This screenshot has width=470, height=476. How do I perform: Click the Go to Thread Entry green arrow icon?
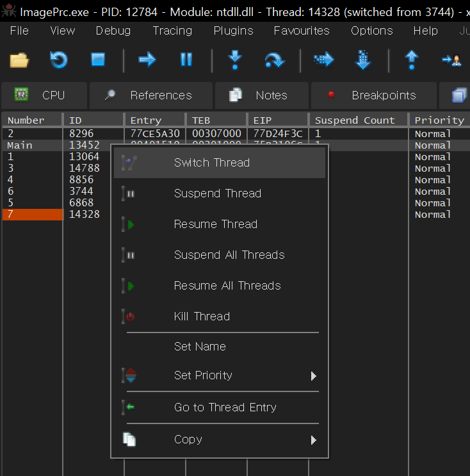coord(129,407)
